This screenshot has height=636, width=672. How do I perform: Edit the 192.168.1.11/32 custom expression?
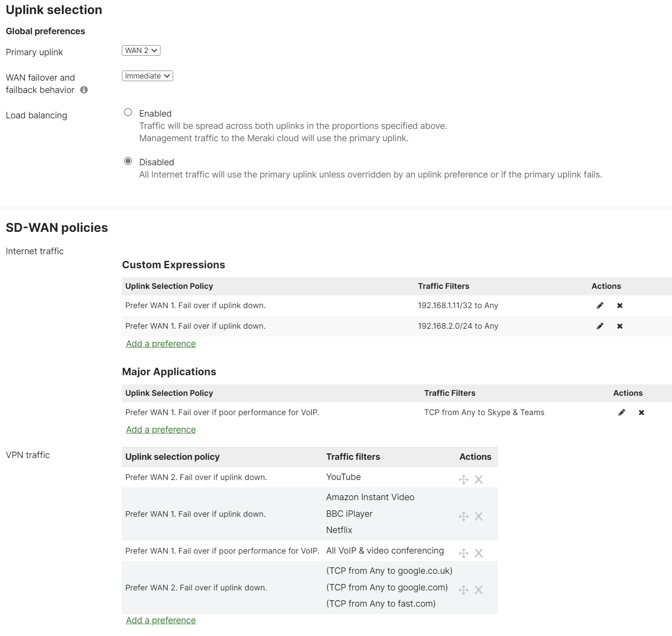click(x=600, y=306)
